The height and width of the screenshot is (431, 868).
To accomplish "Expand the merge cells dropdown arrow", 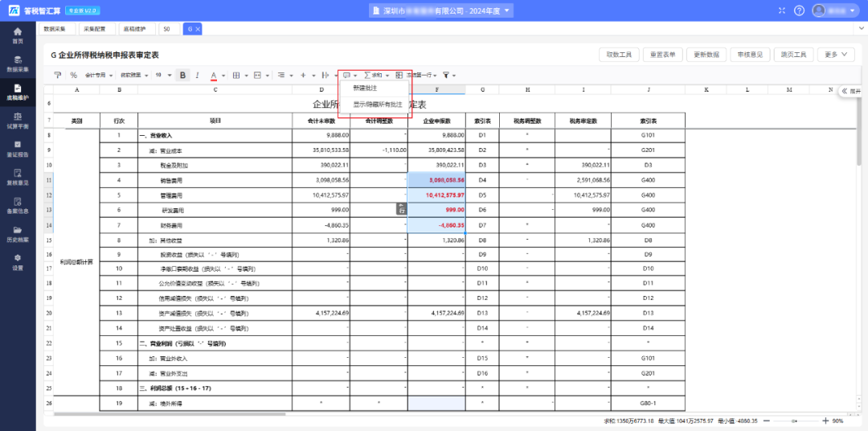I will click(x=268, y=76).
